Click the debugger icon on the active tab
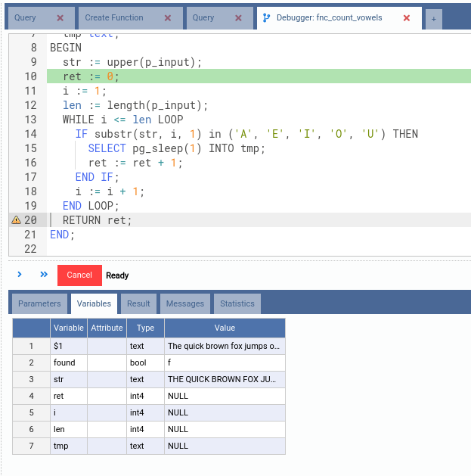The image size is (471, 476). point(267,17)
